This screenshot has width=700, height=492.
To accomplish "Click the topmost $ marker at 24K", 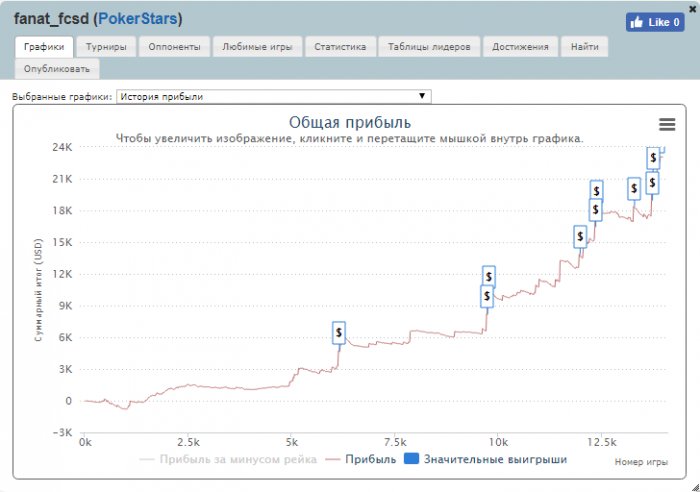I will point(654,158).
